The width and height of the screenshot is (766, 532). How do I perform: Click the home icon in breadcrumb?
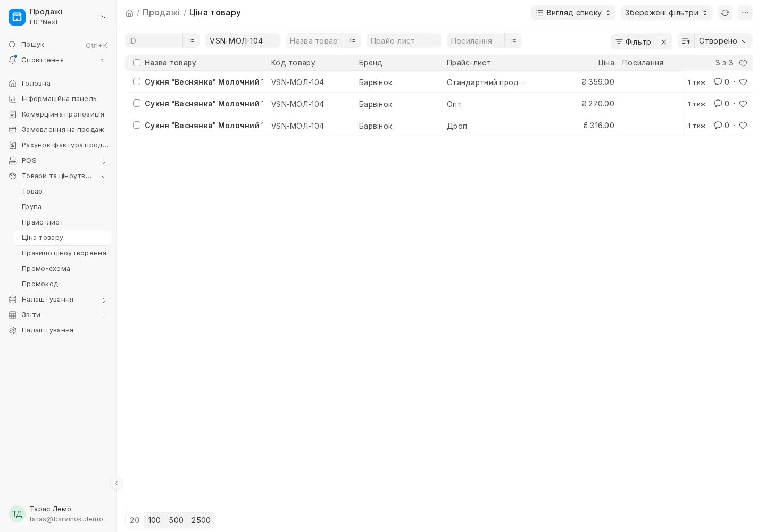point(129,13)
